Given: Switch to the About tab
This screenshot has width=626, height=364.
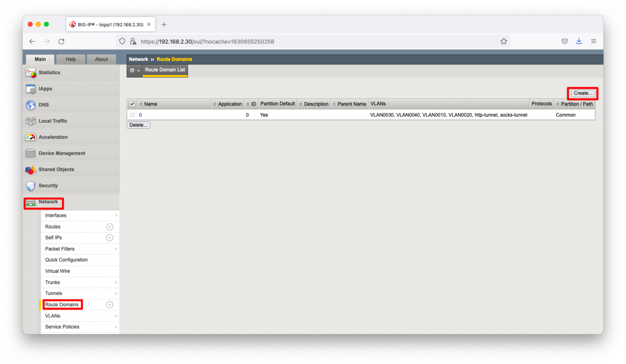Looking at the screenshot, I should click(x=101, y=59).
